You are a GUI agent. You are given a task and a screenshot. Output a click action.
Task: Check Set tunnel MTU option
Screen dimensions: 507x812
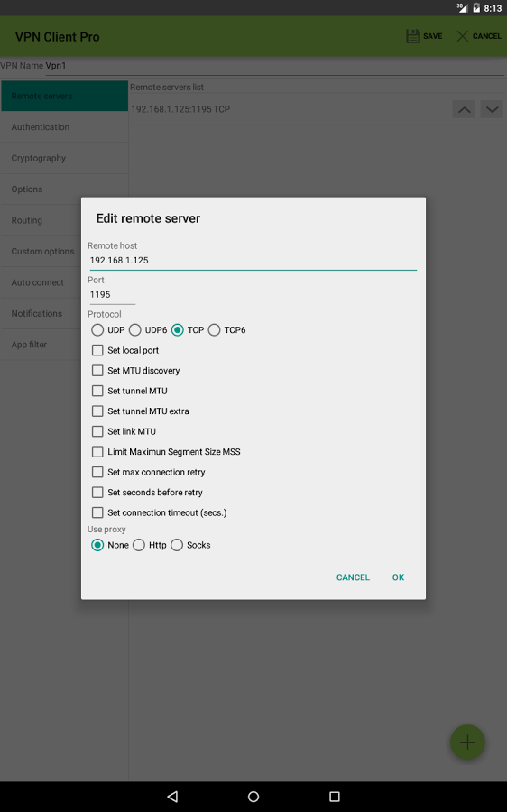[97, 391]
